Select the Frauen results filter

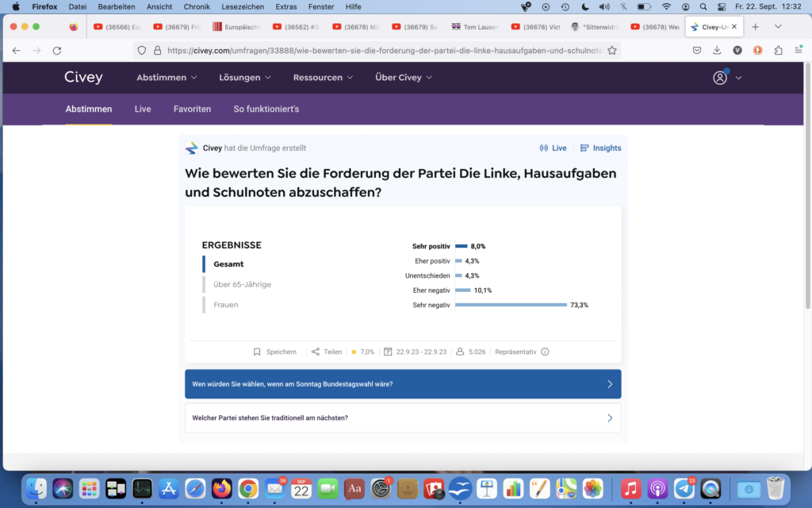(x=225, y=305)
